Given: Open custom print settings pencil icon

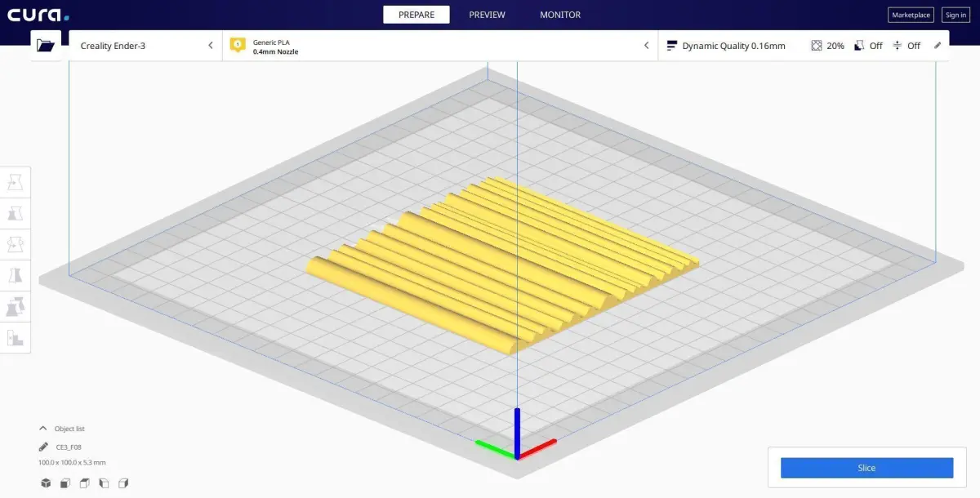Looking at the screenshot, I should click(x=938, y=46).
